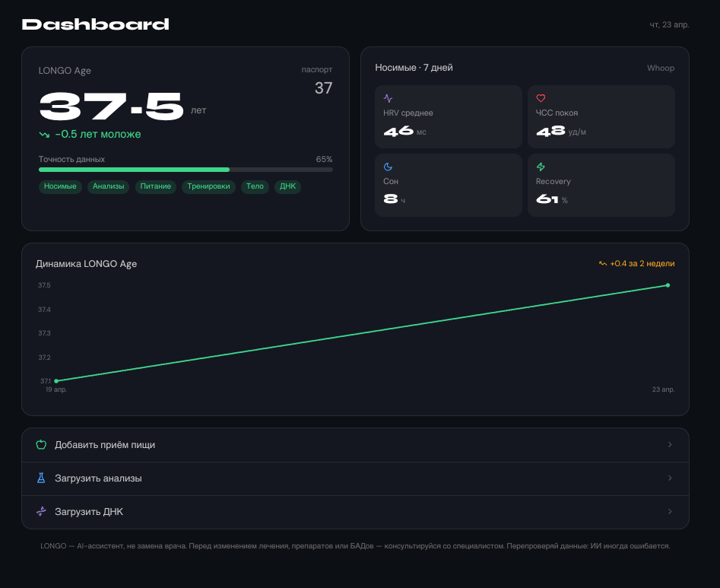Select the Анализы data tag

109,186
